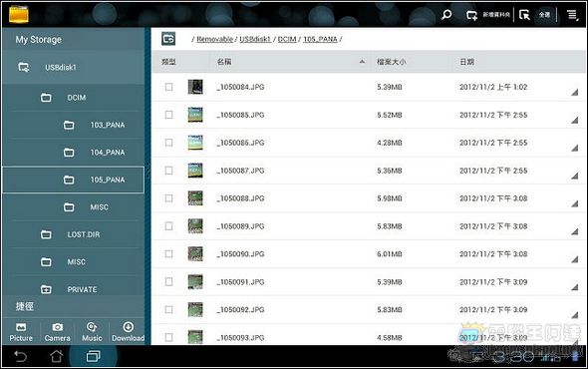Click the 5.52MB size value
The height and width of the screenshot is (369, 588).
[390, 115]
